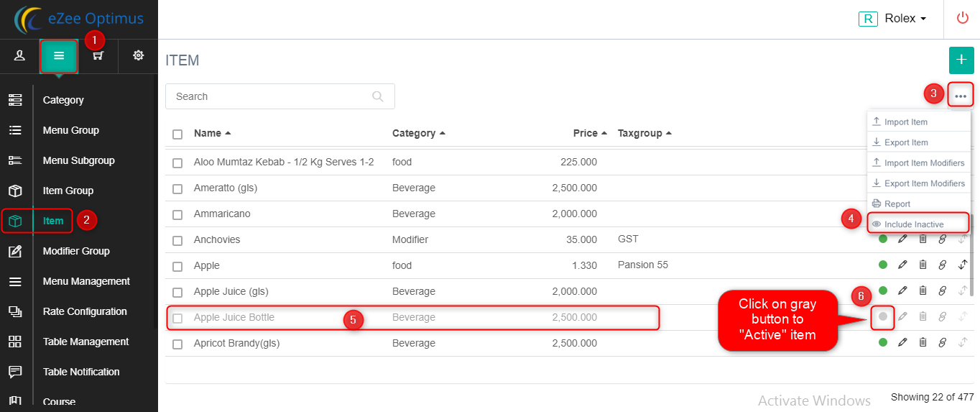Sort table by Category column
This screenshot has width=980, height=412.
point(419,133)
